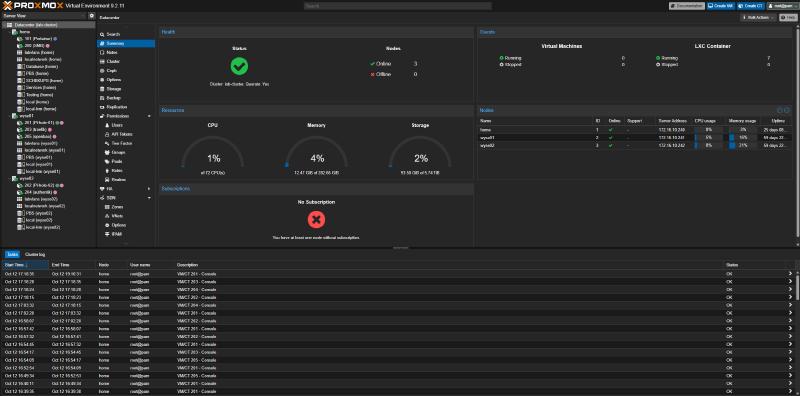Collapse the Permissions menu section arrow
The width and height of the screenshot is (800, 396).
point(149,116)
